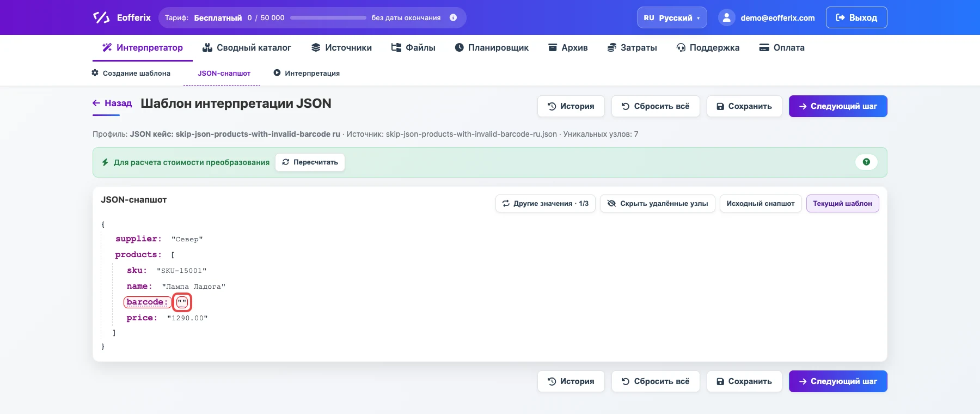Click value "SKU-15001"

tap(181, 271)
